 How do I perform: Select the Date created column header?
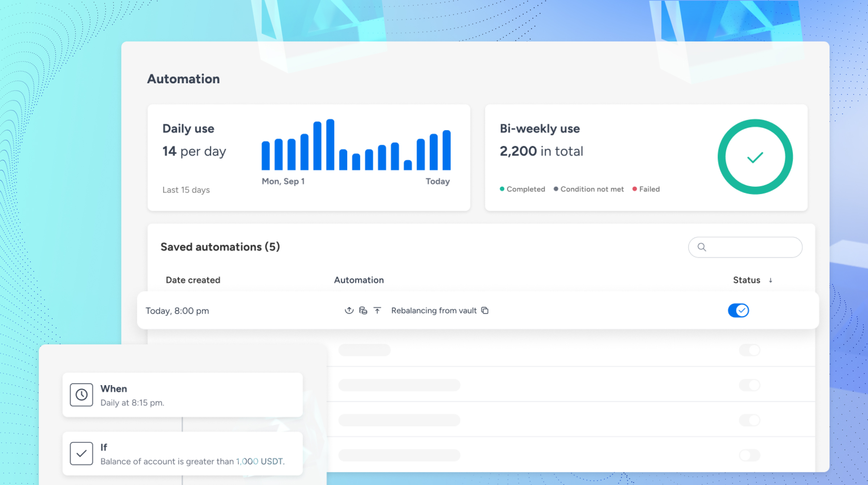[193, 280]
